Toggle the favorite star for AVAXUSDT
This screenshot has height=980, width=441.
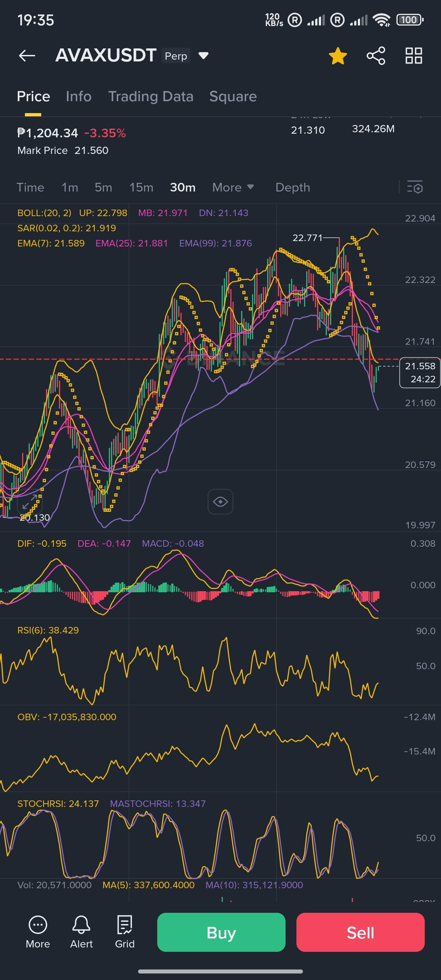tap(338, 56)
